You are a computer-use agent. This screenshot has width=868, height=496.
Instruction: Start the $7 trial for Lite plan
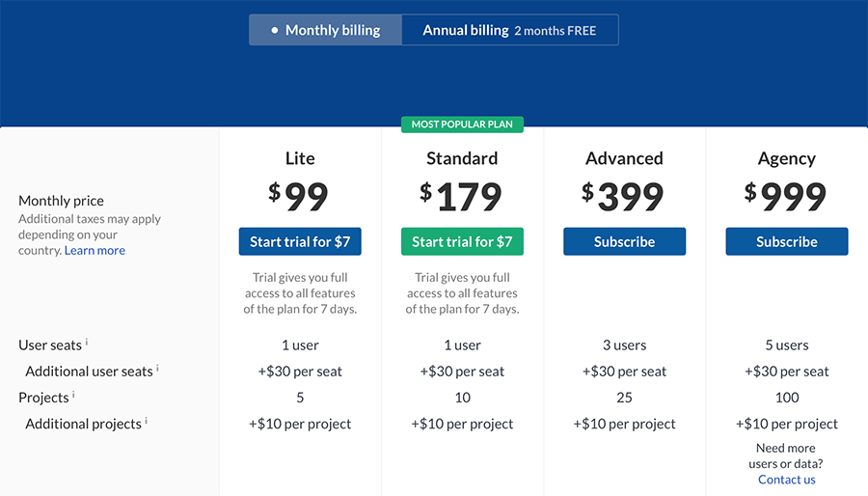(300, 242)
